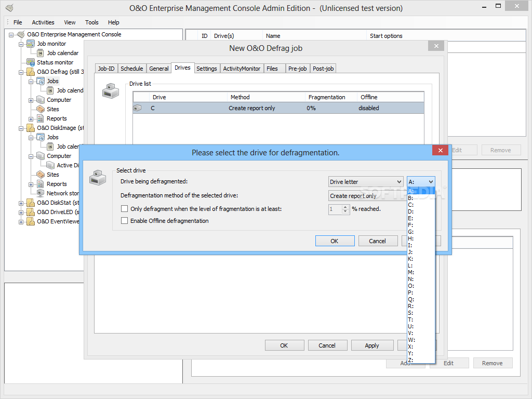Open the Settings tab

[206, 69]
